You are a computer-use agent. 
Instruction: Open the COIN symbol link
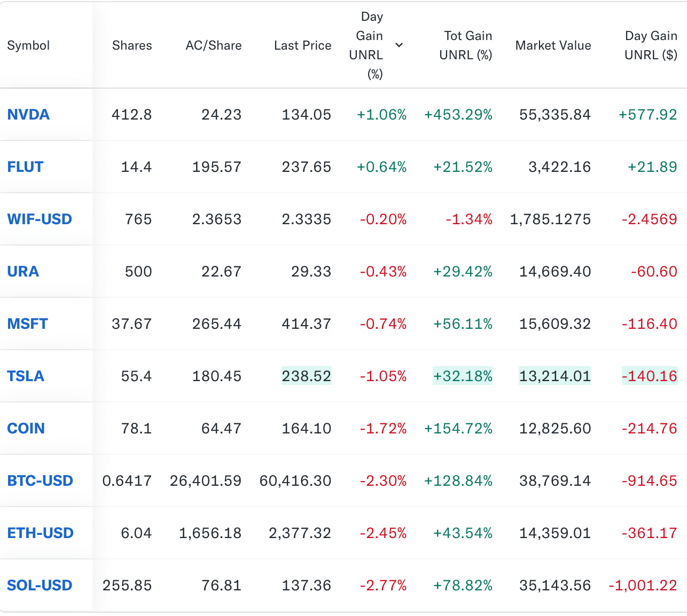click(26, 429)
